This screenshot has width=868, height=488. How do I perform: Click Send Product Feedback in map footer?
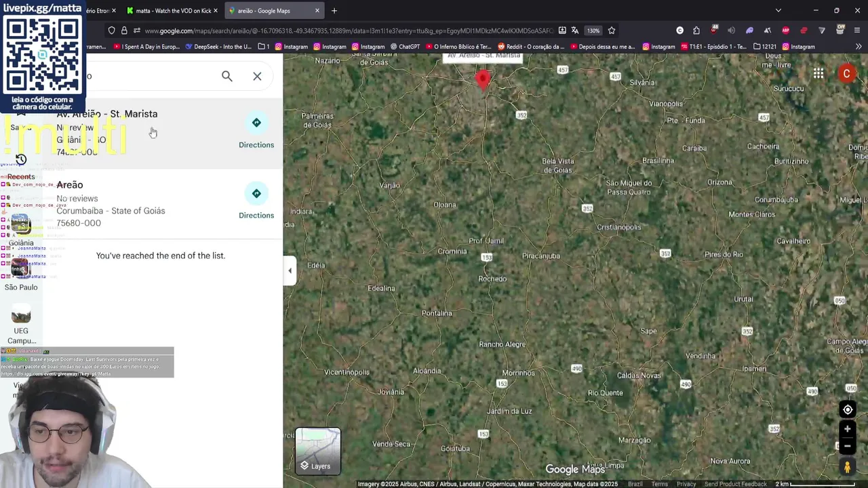[736, 484]
